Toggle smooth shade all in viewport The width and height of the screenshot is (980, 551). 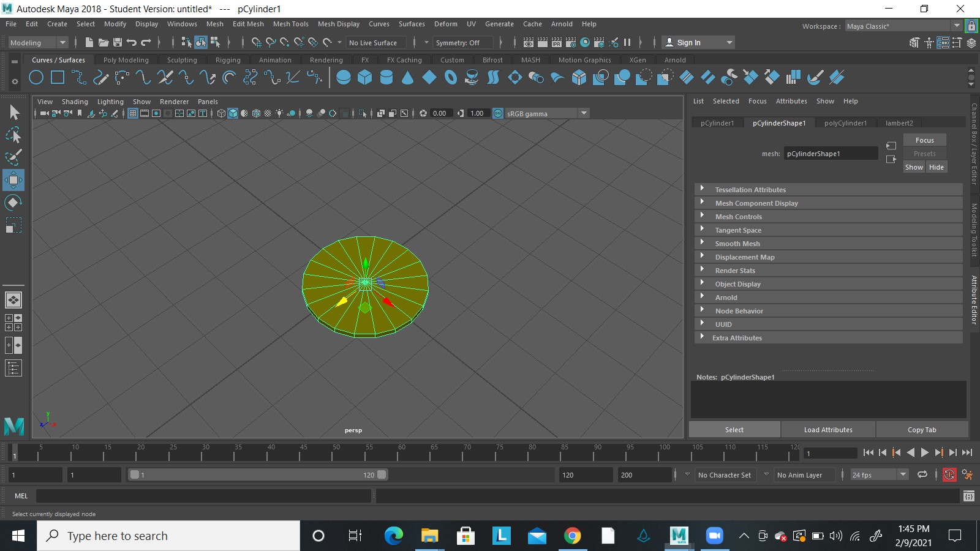pyautogui.click(x=233, y=113)
